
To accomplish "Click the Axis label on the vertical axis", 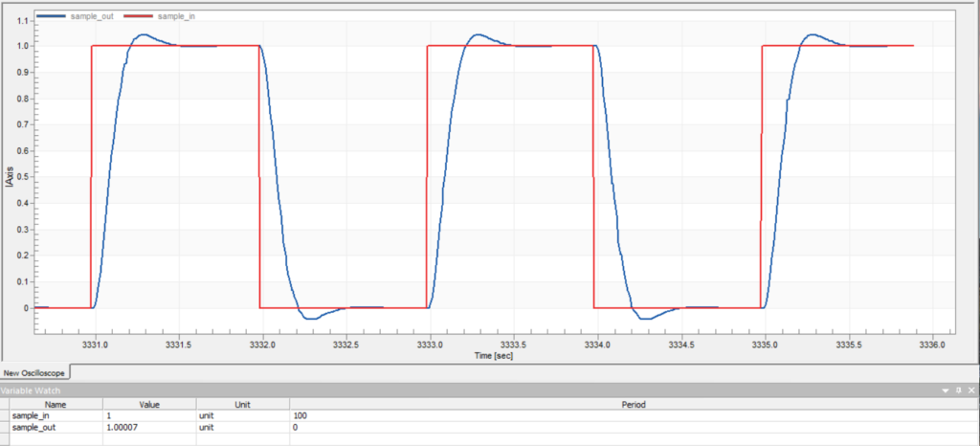I will [x=9, y=176].
